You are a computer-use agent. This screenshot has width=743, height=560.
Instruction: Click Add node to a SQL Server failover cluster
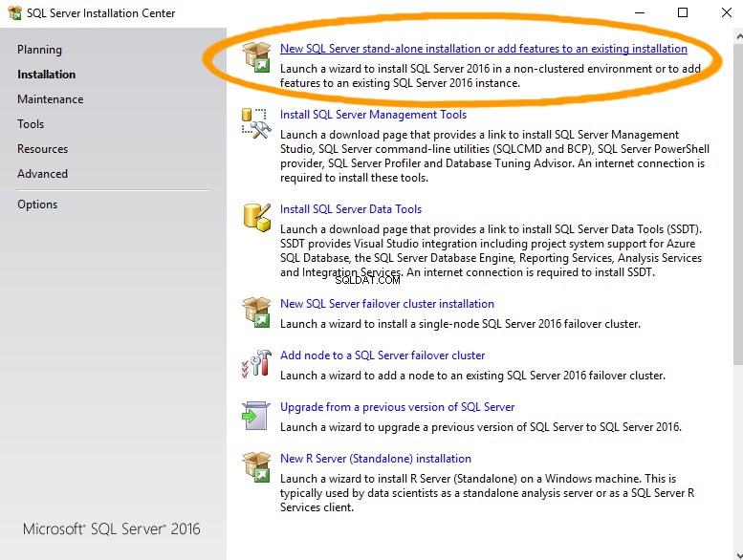382,355
